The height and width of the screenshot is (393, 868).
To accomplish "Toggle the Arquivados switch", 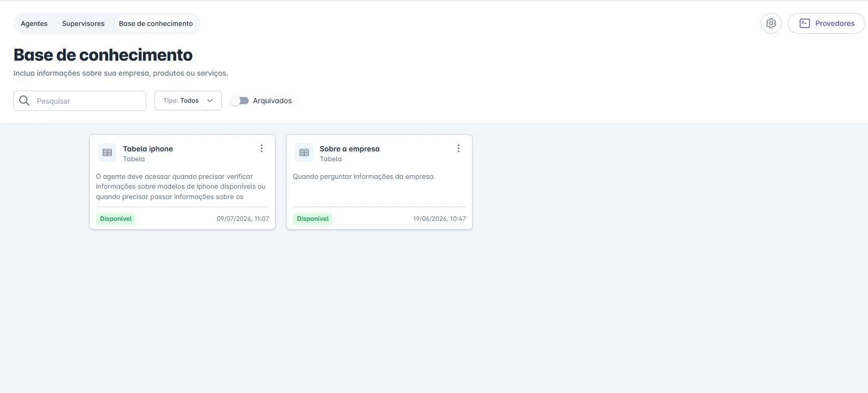I will 239,101.
